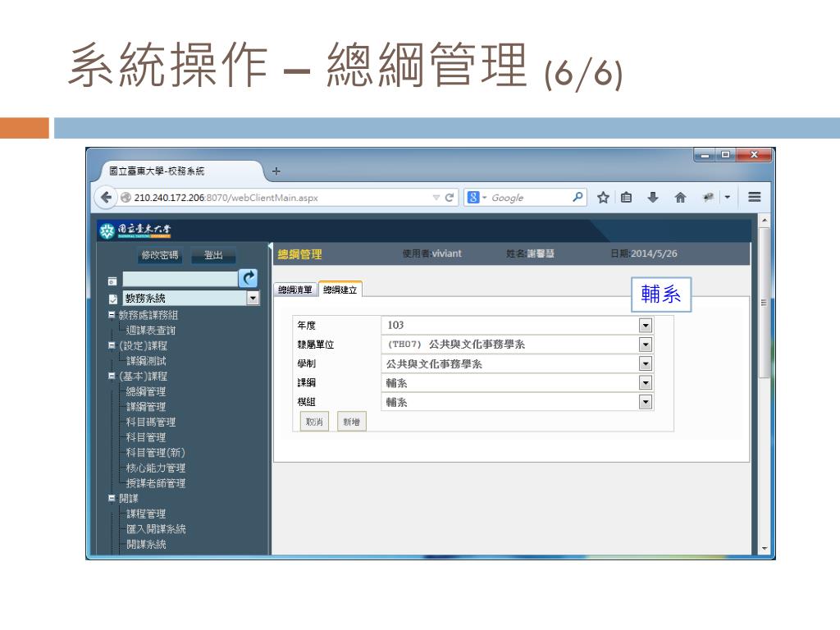Open 授課老師管理 in the sidebar
Viewport: 840px width, 630px height.
[155, 483]
